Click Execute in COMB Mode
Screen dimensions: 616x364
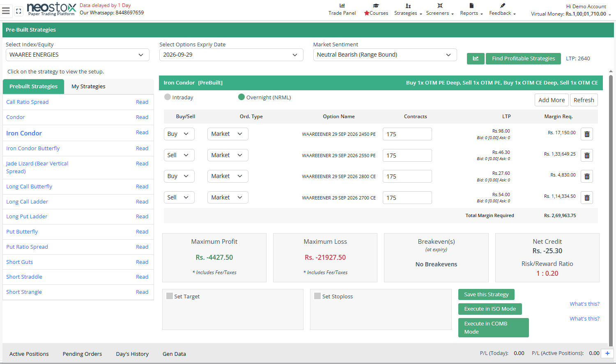pyautogui.click(x=493, y=327)
